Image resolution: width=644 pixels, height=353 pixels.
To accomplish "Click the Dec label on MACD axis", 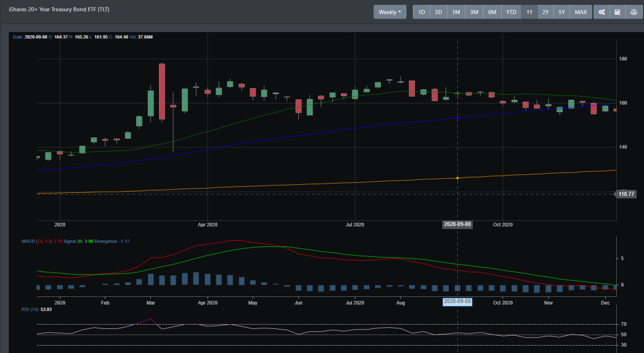I will 605,303.
